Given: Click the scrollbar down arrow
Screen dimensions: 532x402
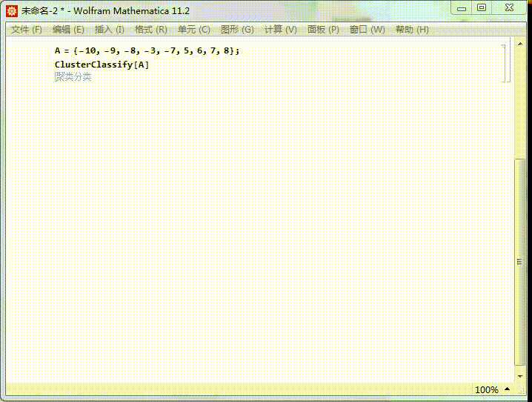Looking at the screenshot, I should click(520, 376).
